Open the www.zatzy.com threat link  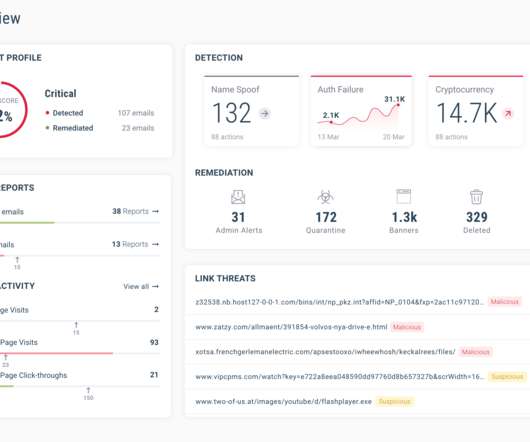[x=291, y=327]
